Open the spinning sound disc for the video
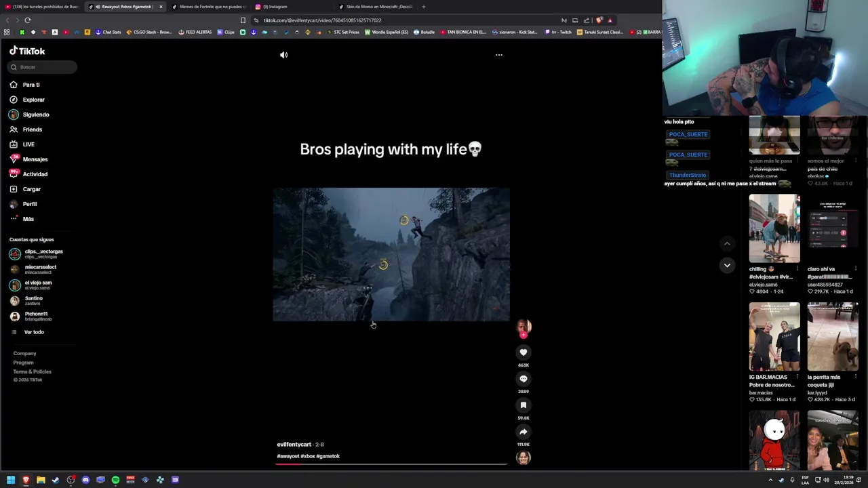Screen dimensions: 868x488 [524, 458]
